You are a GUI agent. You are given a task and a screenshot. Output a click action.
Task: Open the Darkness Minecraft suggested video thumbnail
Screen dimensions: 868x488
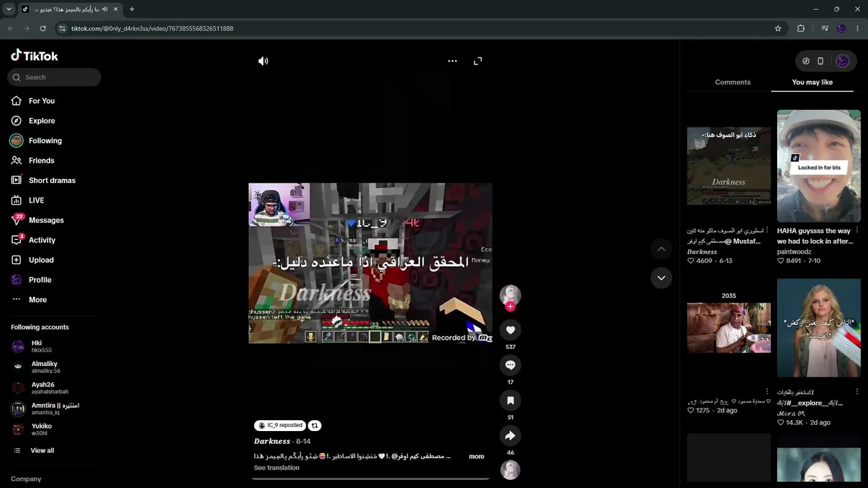point(729,166)
